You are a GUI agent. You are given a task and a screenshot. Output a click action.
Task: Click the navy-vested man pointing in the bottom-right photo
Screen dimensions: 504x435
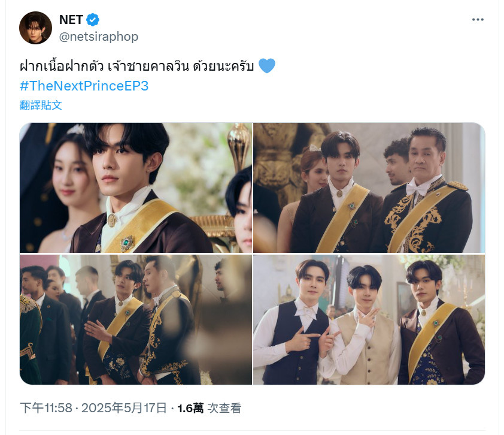point(294,322)
